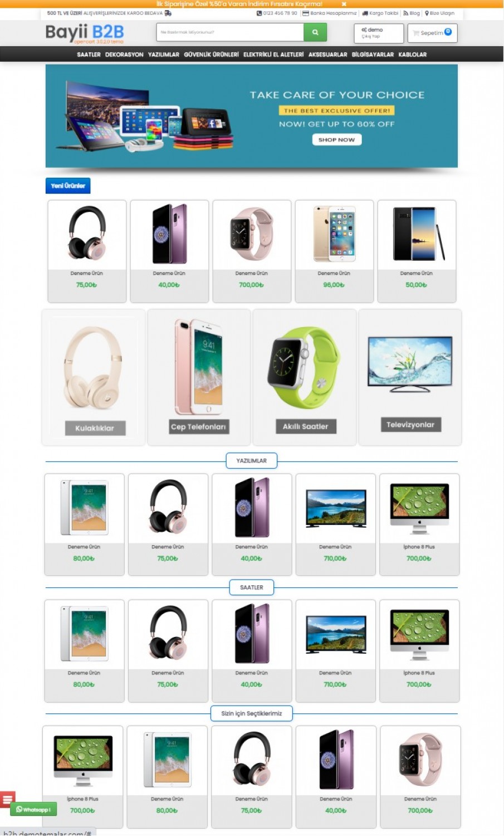Select the BİLGİSAYARLAR menu item

point(373,55)
